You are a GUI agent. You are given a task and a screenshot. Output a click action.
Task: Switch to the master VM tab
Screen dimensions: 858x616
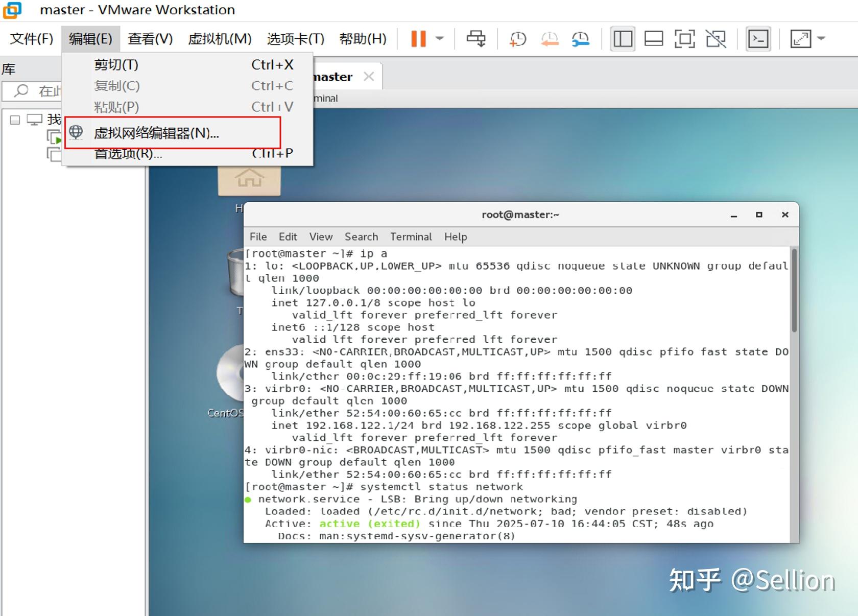332,76
